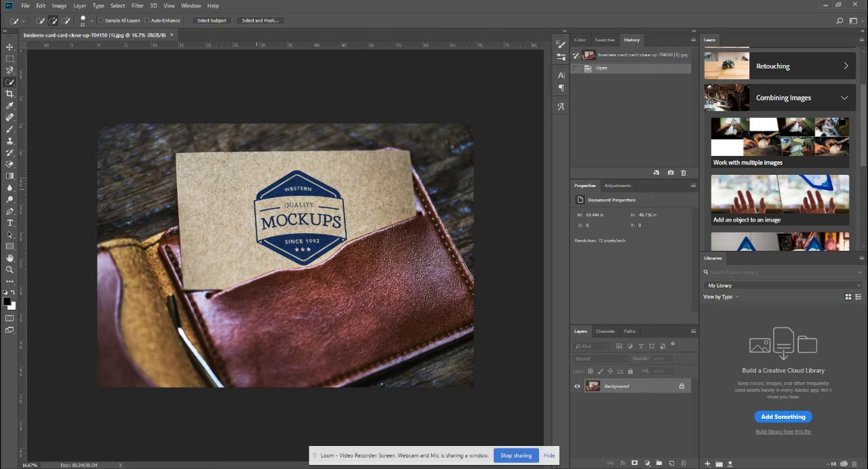The width and height of the screenshot is (868, 469).
Task: Hide the Background layer with eye icon
Action: click(x=577, y=386)
